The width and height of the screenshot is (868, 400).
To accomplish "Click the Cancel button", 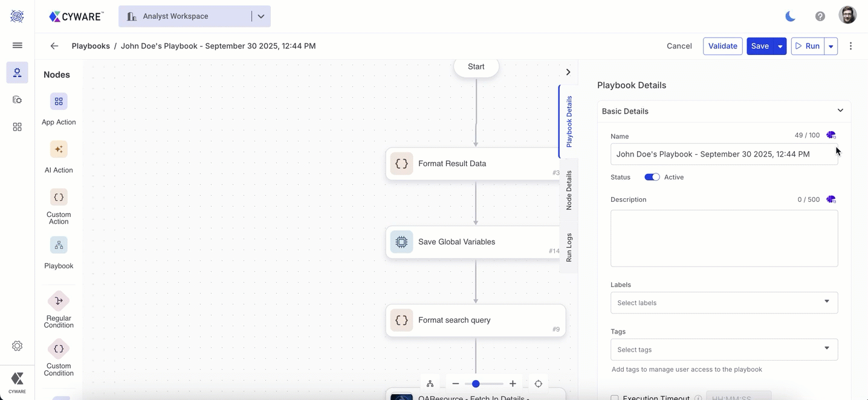I will tap(679, 46).
